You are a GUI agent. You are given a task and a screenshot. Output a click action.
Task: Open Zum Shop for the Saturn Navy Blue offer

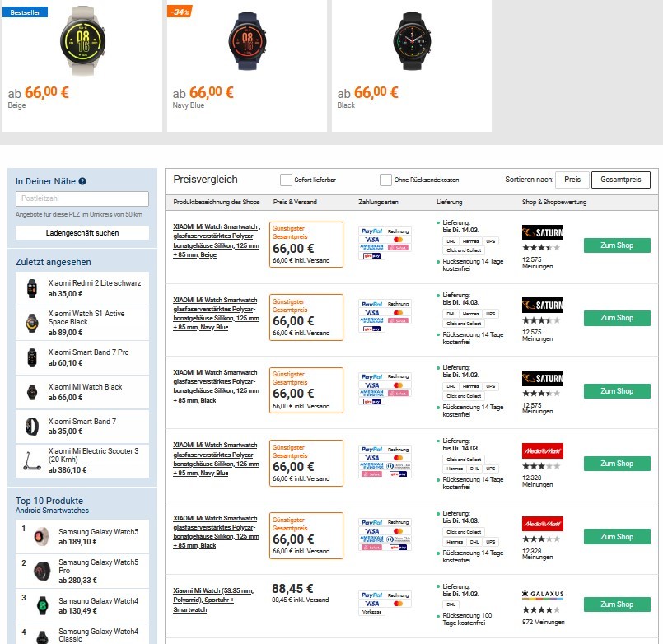pos(617,318)
